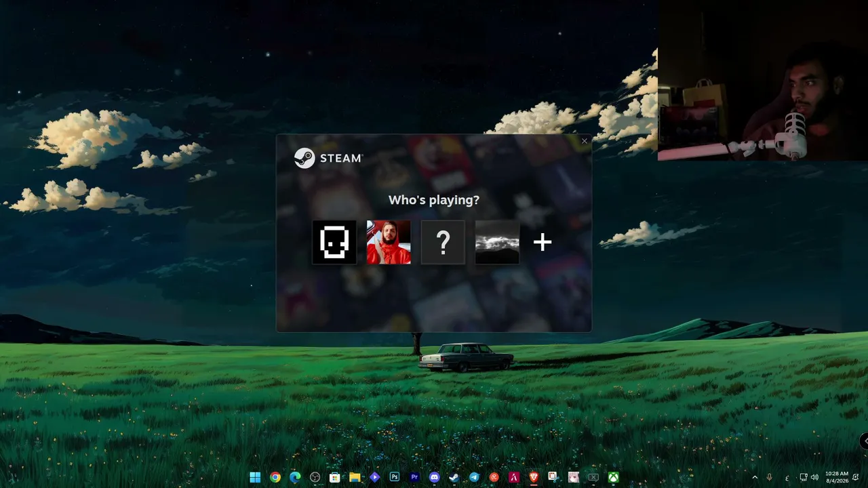Viewport: 868px width, 488px height.
Task: Open Microsoft Edge from the taskbar
Action: 295,477
